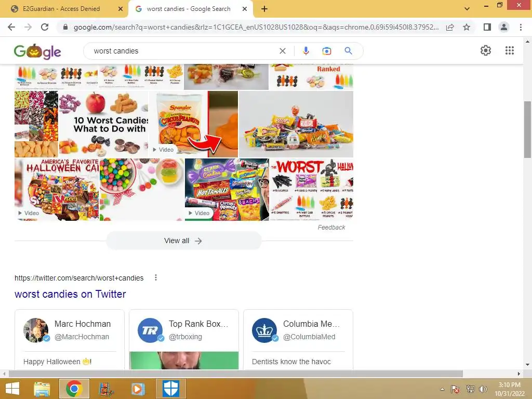Click the Feedback link under images

pos(331,228)
